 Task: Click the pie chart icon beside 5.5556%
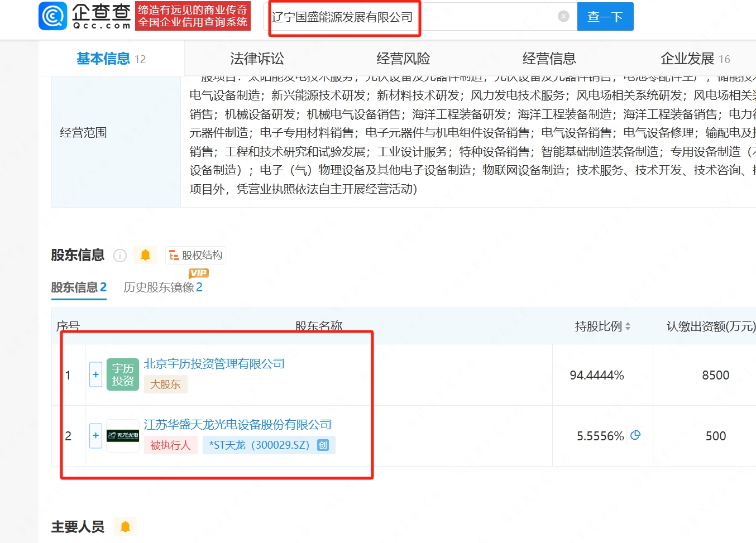(x=635, y=435)
